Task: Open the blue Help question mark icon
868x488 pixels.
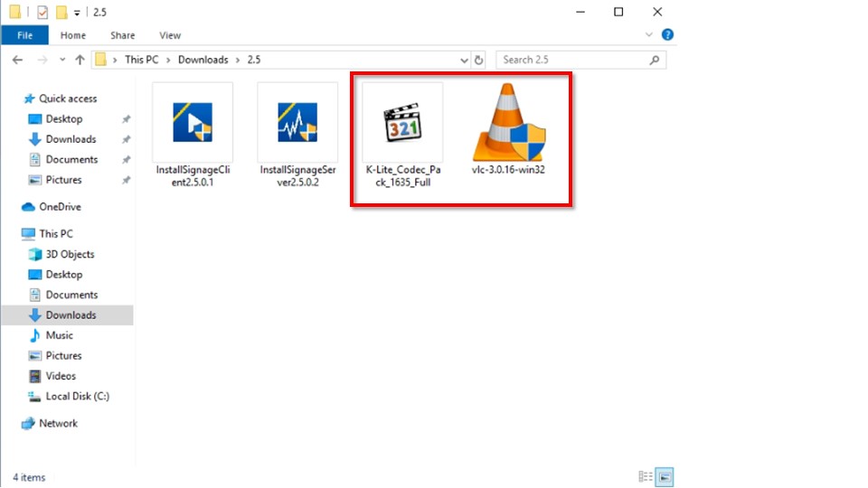Action: (x=667, y=35)
